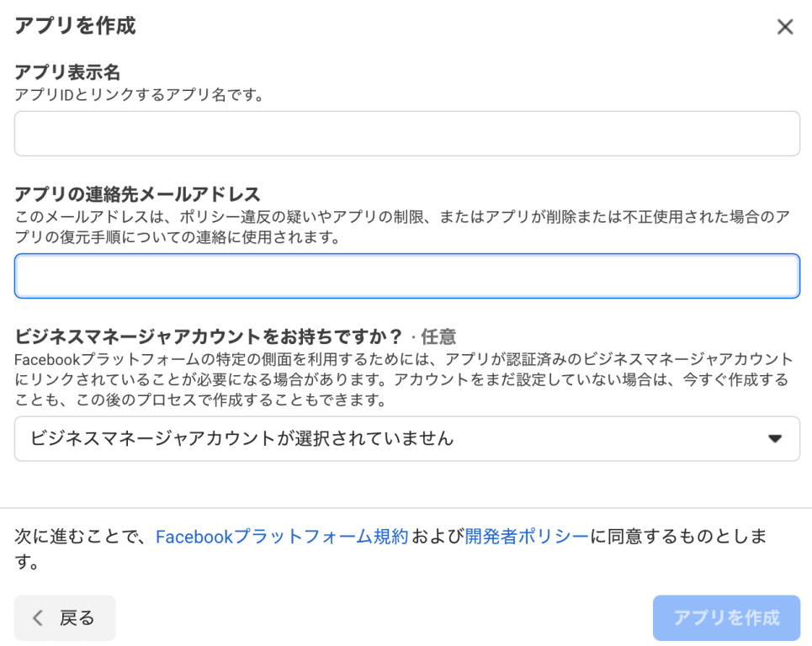Click the アプリ表示名 text field
This screenshot has height=646, width=812.
click(406, 134)
